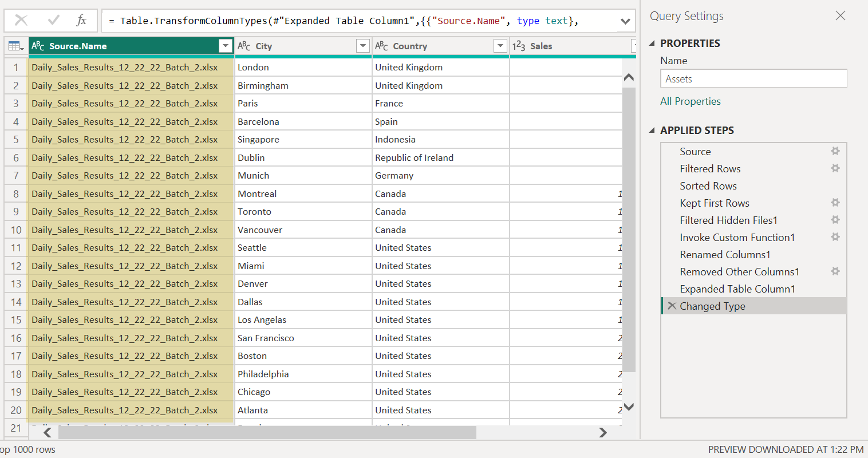Click the formula confirm checkmark icon
Viewport: 868px width, 458px height.
[x=54, y=21]
